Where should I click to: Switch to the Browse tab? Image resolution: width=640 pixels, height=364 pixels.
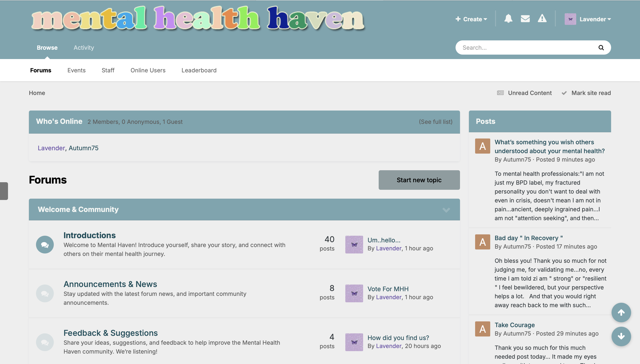coord(47,47)
